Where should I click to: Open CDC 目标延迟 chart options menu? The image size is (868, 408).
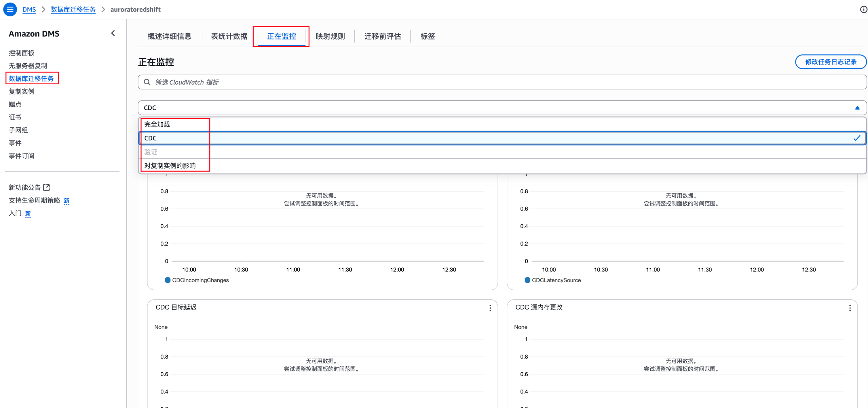[x=490, y=308]
